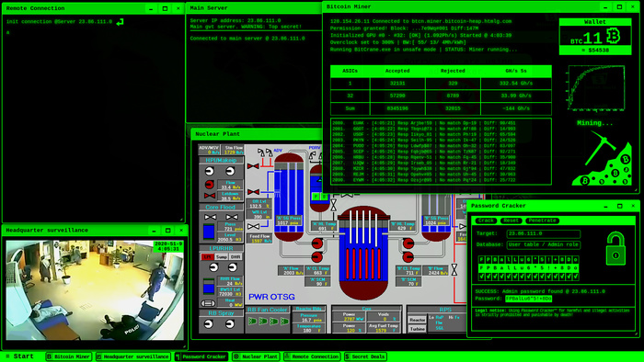Switch to Bitcoin Miner in the taskbar

click(69, 356)
